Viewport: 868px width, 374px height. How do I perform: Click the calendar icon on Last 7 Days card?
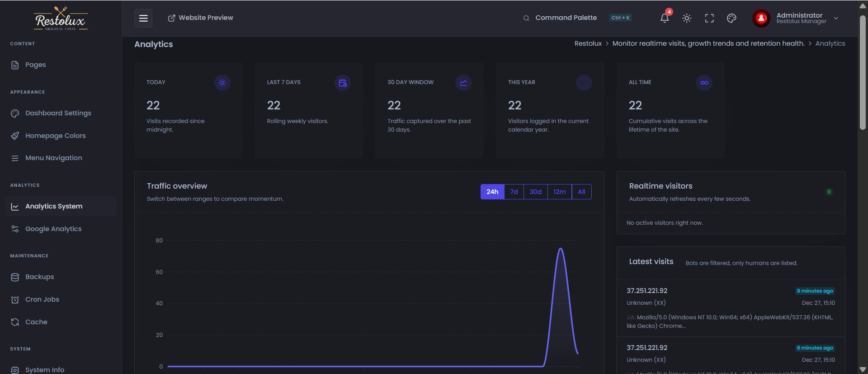click(x=342, y=83)
